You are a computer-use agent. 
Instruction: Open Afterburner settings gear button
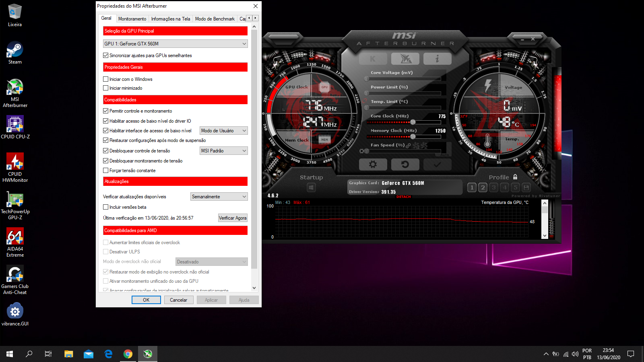373,165
